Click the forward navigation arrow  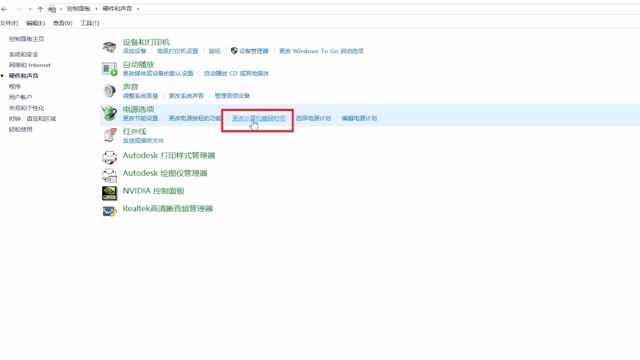click(x=19, y=9)
